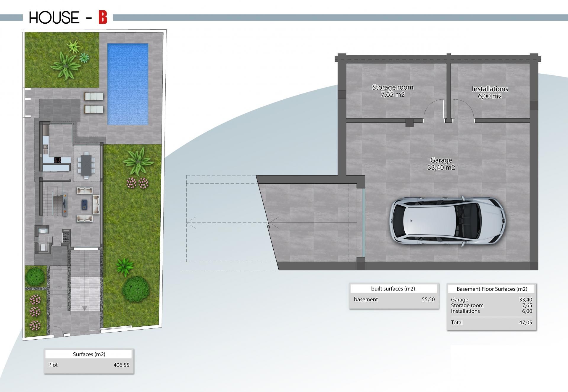Click the '7,65' value in surfaces table
Image resolution: width=568 pixels, height=392 pixels.
527,305
